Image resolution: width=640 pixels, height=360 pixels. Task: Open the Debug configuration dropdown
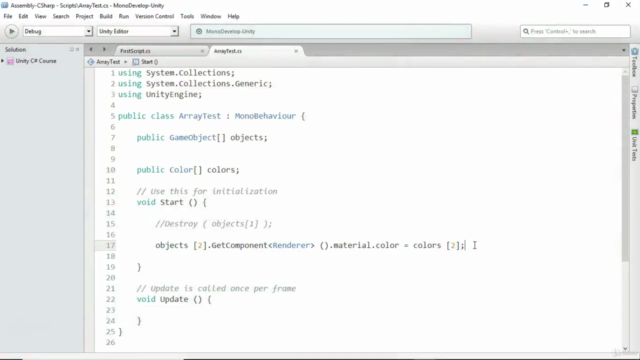58,31
